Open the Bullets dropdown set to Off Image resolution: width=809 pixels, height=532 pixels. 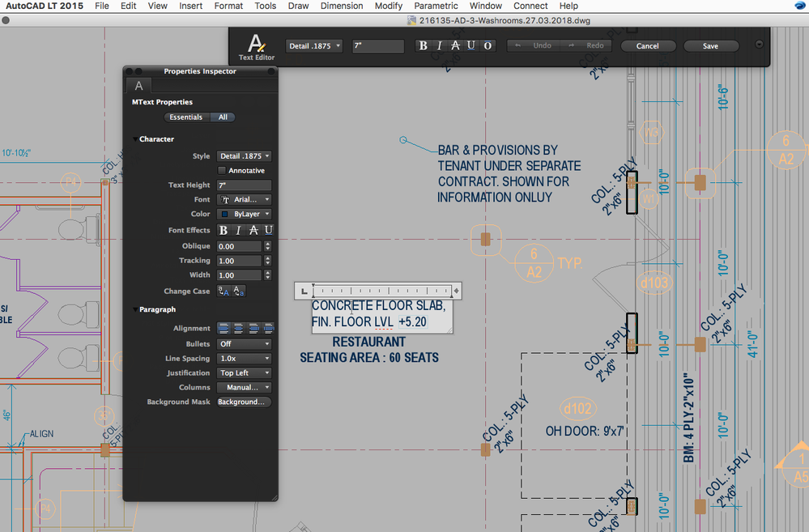(x=244, y=343)
